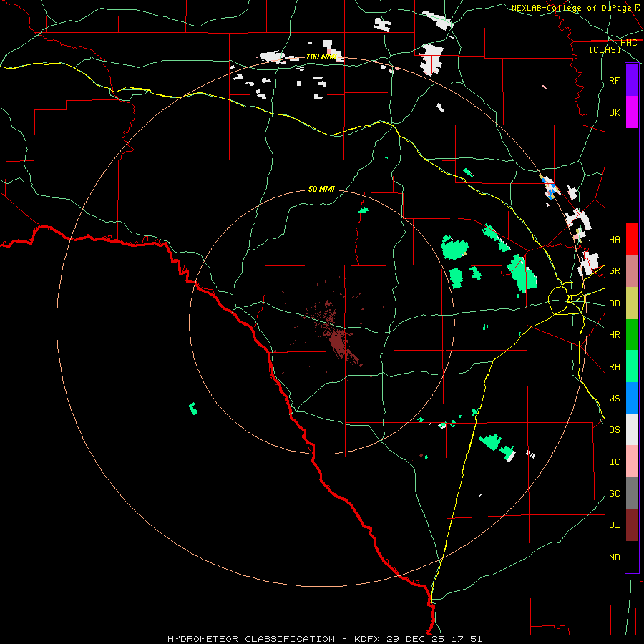
Task: Click the HYDROMETEOR CLASSIFICATION title text
Action: click(x=251, y=639)
